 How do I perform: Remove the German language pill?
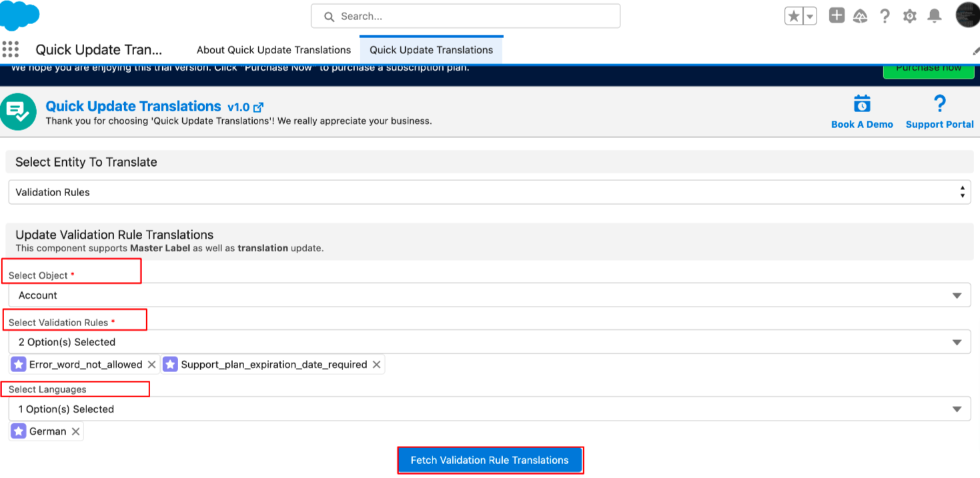76,431
